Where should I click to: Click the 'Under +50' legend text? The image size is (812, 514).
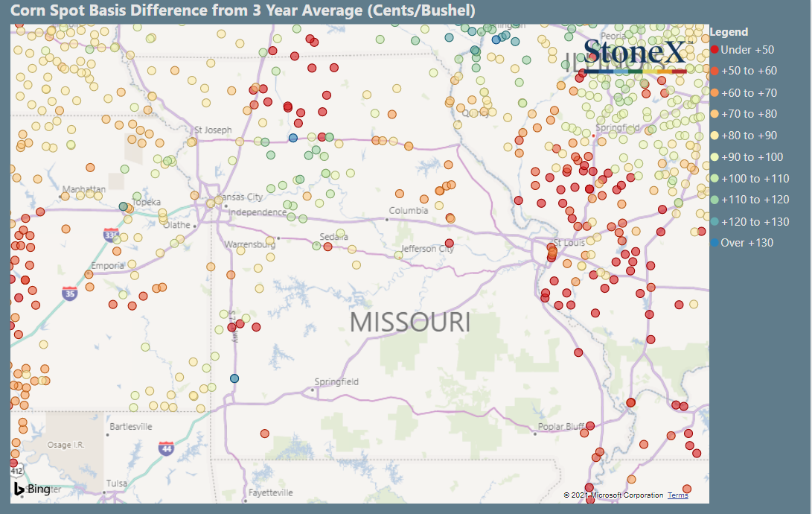click(x=747, y=50)
